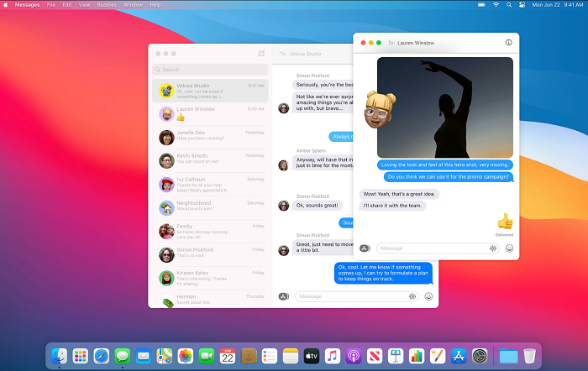This screenshot has height=371, width=588.
Task: Open the silhouette photo in Lauren's chat
Action: [x=445, y=106]
